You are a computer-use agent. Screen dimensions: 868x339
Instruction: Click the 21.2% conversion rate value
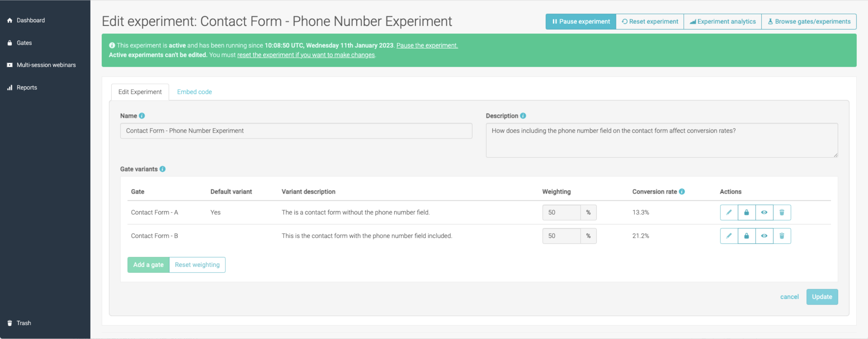point(641,236)
